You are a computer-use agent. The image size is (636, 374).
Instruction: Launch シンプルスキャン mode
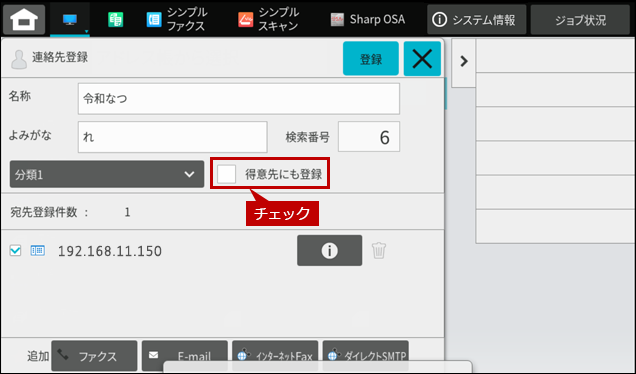tap(269, 19)
